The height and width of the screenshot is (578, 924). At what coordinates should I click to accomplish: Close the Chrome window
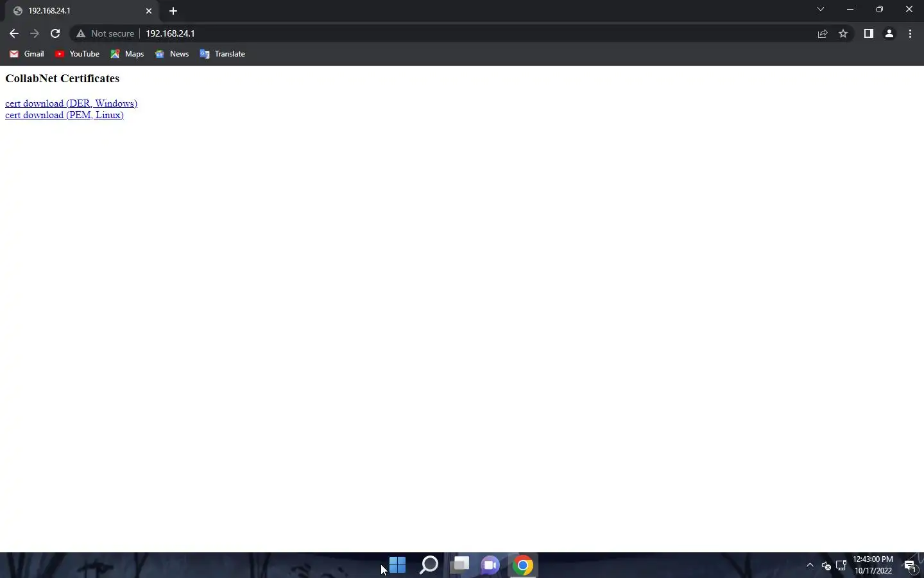coord(909,10)
